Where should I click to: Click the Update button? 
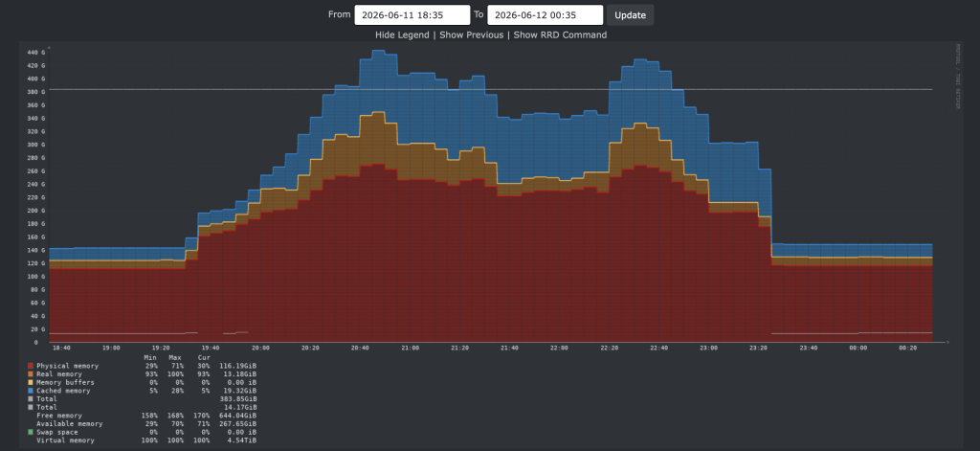(630, 15)
